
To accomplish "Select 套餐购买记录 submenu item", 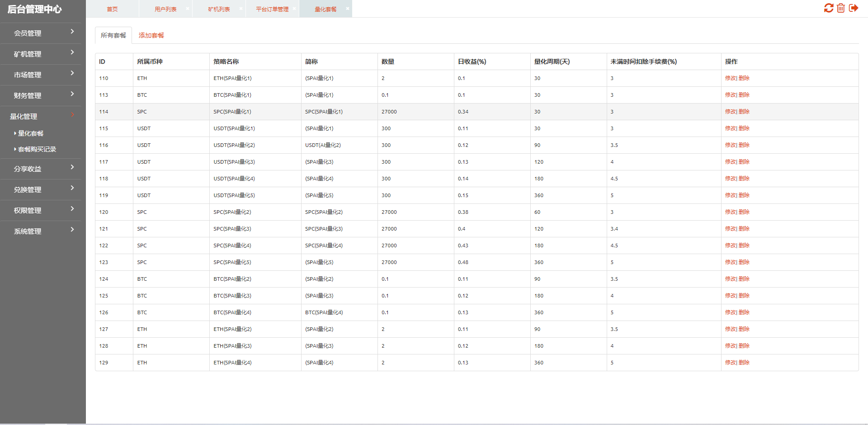I will click(37, 149).
